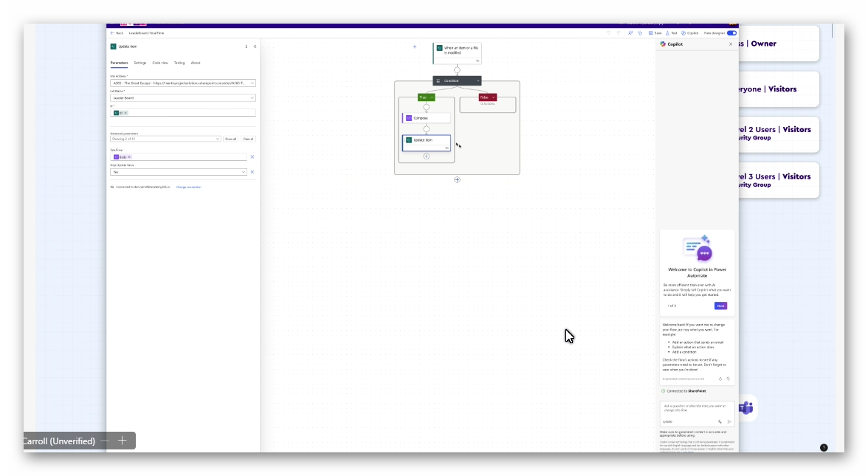Click the thumbs up icon in Copilot
Viewport: 868px width, 476px height.
coord(720,379)
